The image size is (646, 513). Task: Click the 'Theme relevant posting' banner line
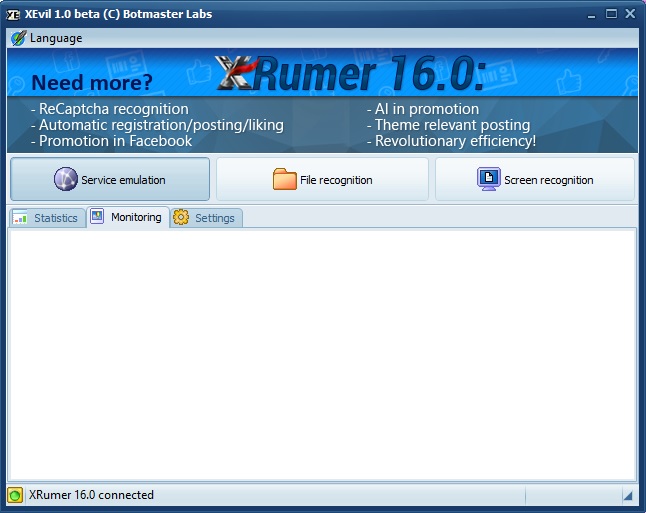tap(449, 125)
